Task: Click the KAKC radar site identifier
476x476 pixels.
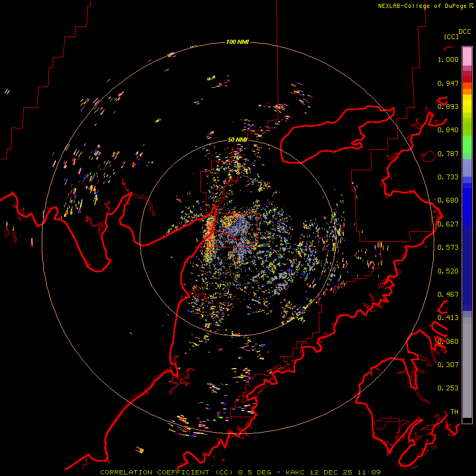Action: pyautogui.click(x=296, y=472)
